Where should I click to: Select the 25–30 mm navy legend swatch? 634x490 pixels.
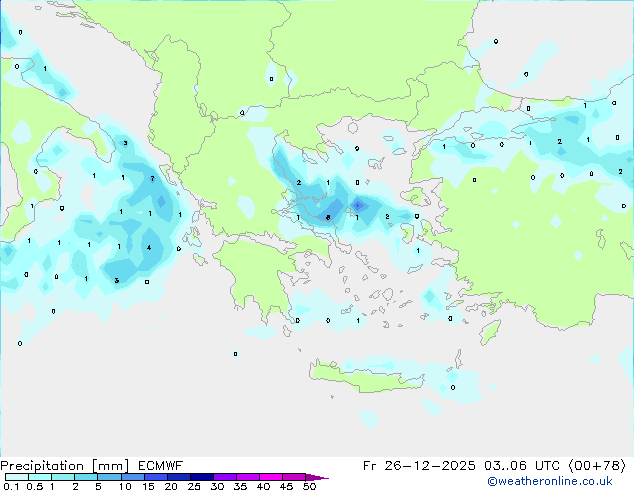click(x=201, y=477)
